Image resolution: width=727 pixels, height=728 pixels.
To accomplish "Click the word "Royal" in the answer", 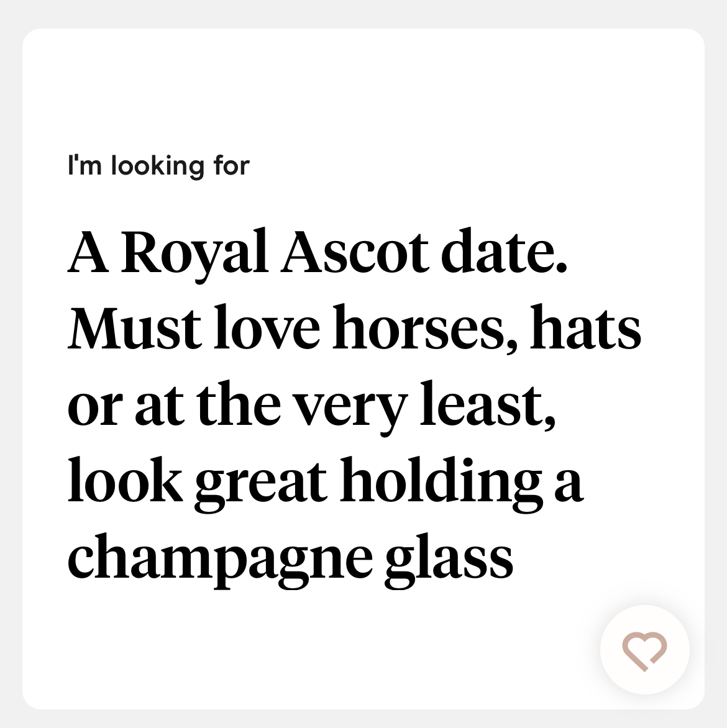I will (194, 255).
